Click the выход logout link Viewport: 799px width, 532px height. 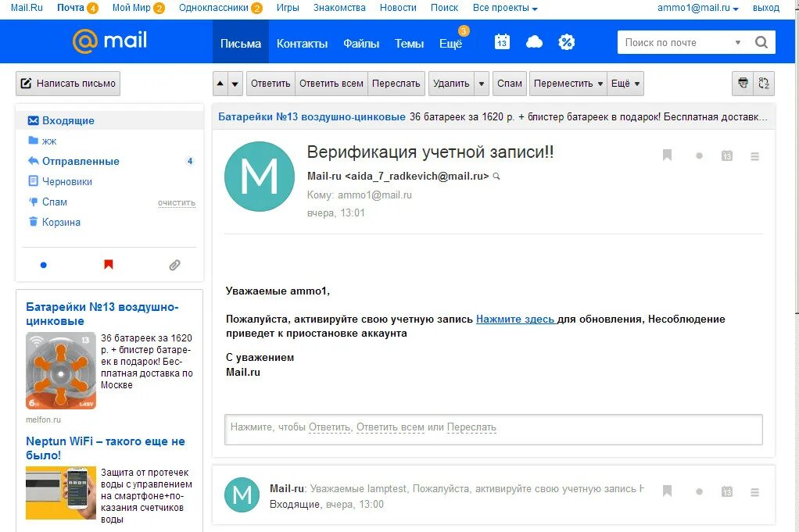pyautogui.click(x=766, y=8)
